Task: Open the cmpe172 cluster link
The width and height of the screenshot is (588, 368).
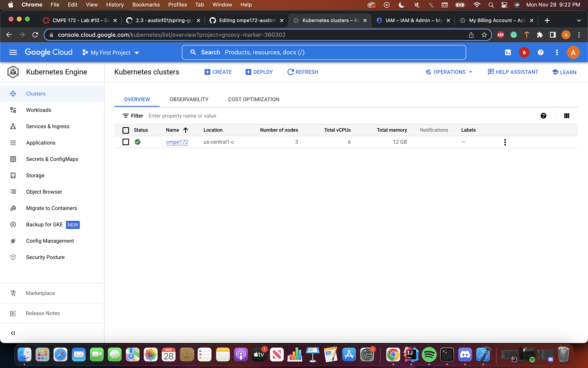Action: [177, 142]
